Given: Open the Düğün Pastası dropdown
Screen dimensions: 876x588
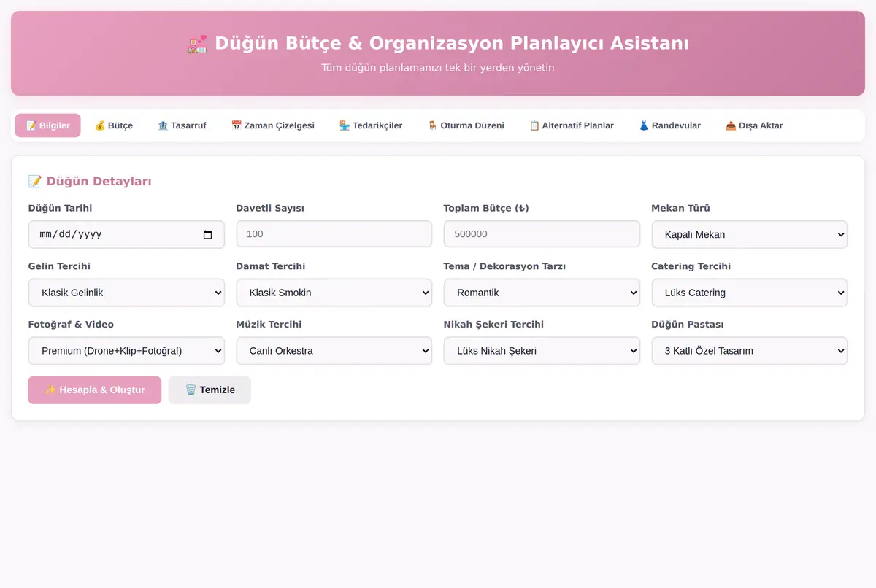Looking at the screenshot, I should [750, 350].
